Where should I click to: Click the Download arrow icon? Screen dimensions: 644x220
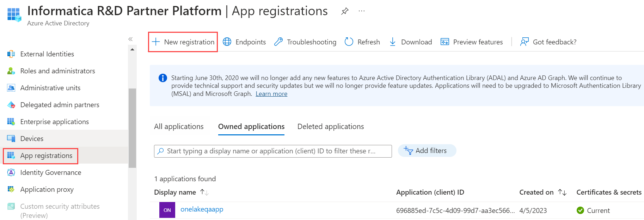point(393,42)
